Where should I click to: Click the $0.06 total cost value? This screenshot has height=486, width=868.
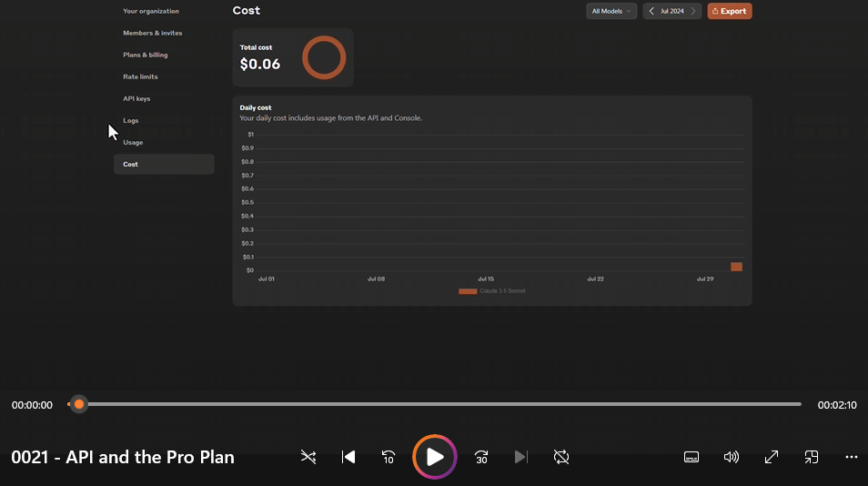tap(260, 65)
